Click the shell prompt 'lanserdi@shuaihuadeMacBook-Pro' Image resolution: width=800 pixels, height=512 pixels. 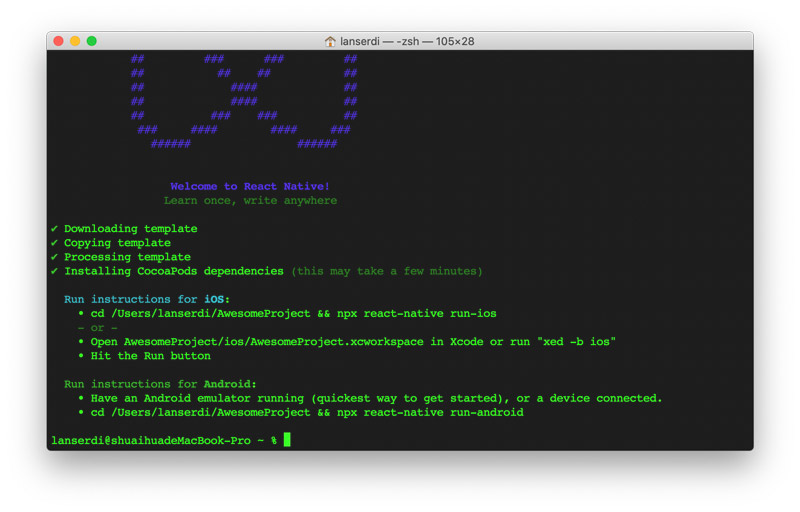151,441
